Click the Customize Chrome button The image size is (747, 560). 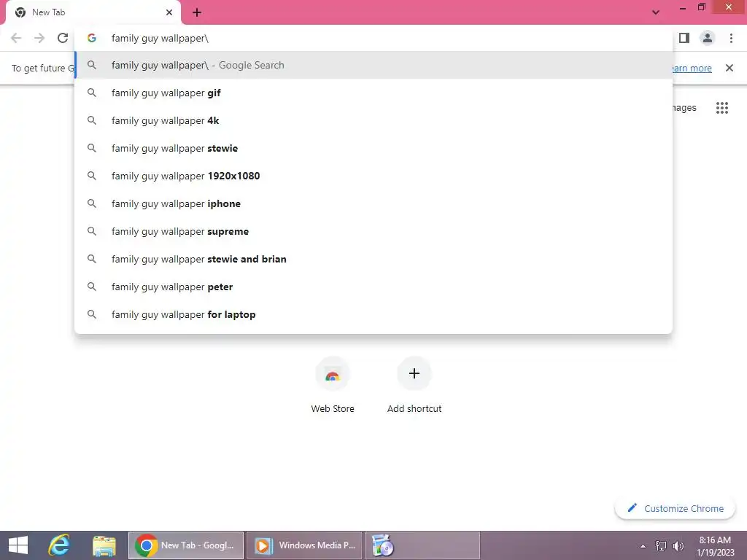point(676,508)
